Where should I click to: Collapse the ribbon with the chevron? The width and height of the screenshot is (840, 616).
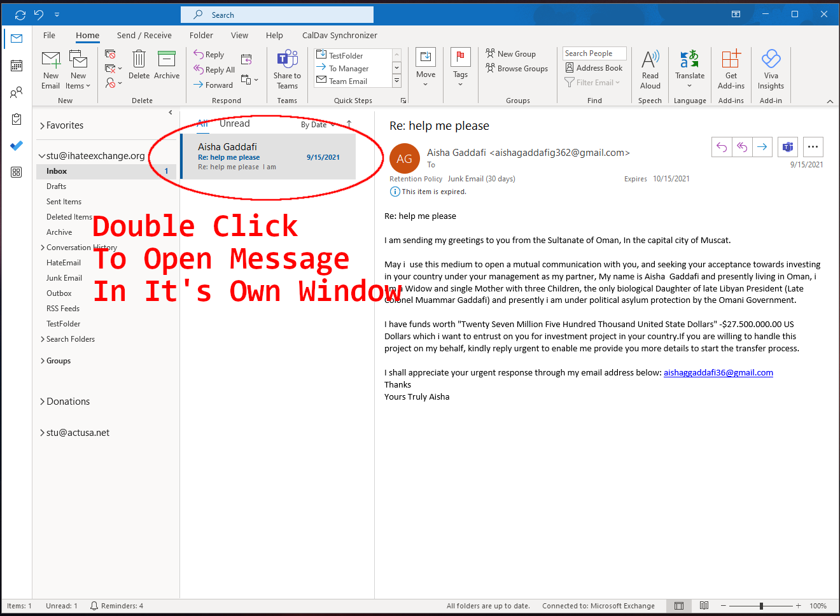coord(830,100)
